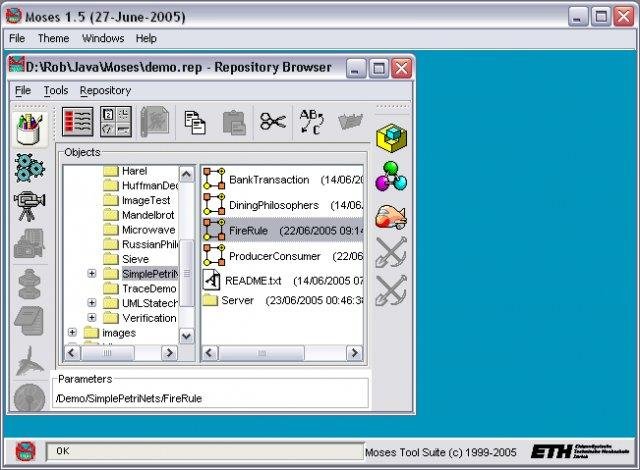Click the tree pane scroll right arrow
Image resolution: width=640 pixels, height=470 pixels.
click(x=169, y=352)
